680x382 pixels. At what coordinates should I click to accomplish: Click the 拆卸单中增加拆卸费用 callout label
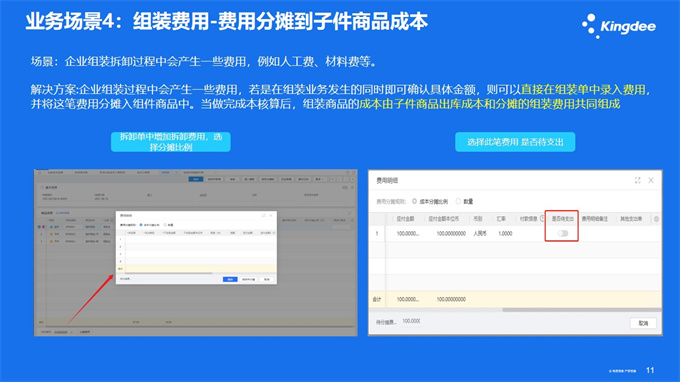point(171,142)
